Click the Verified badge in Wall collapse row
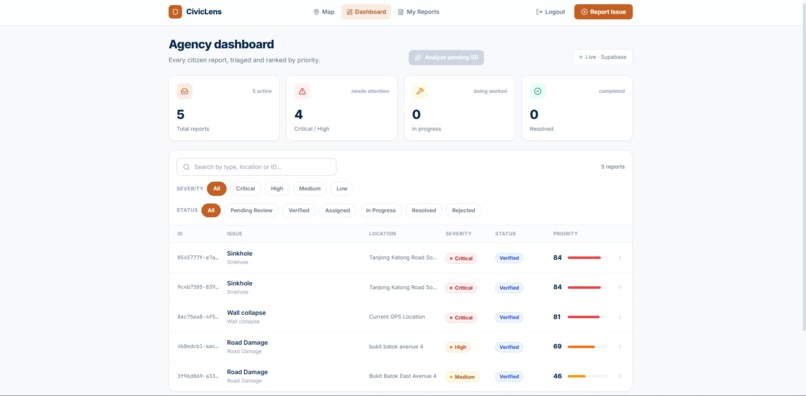Viewport: 806px width, 396px height. [509, 317]
